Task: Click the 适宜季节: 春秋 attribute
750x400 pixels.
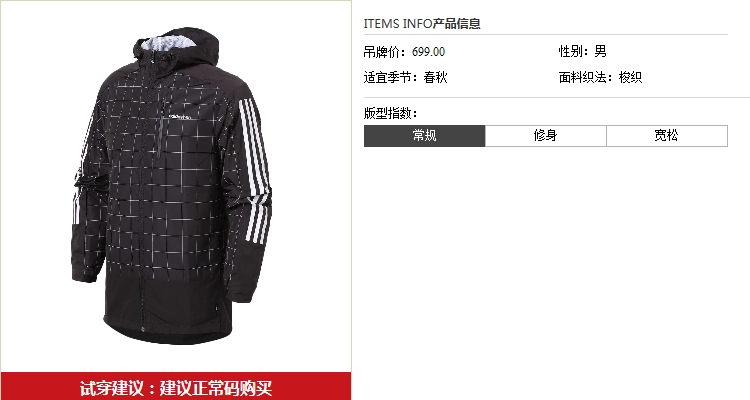Action: [405, 77]
